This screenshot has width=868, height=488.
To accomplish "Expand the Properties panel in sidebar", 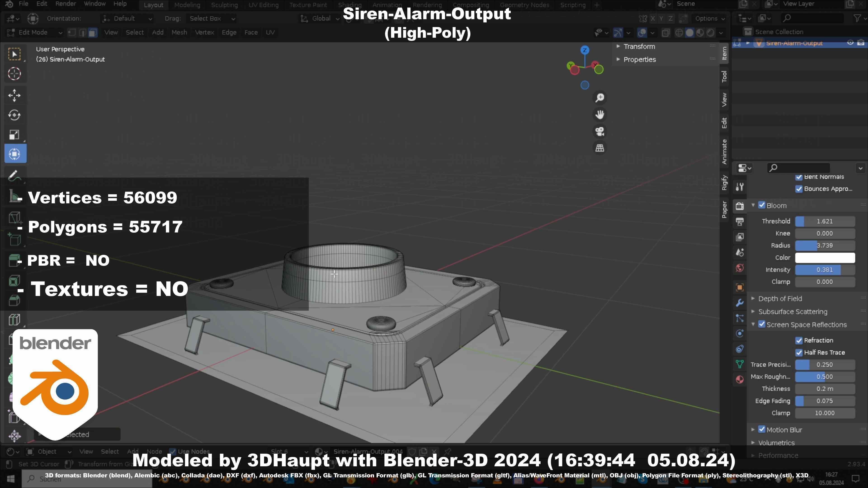I will pos(639,60).
